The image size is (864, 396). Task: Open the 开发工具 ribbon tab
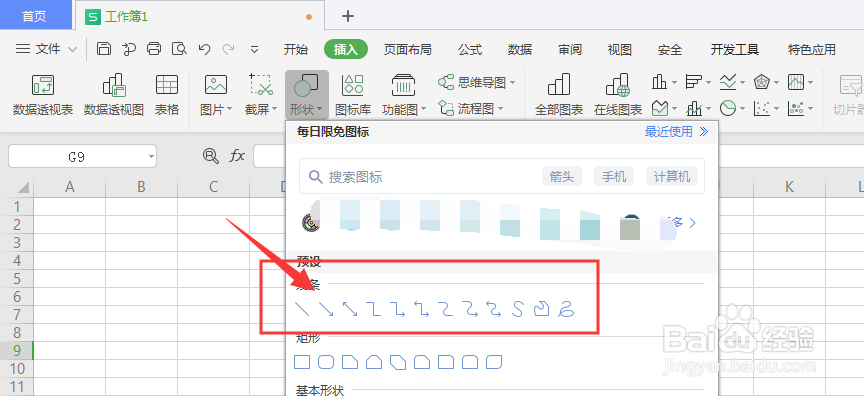[x=735, y=50]
